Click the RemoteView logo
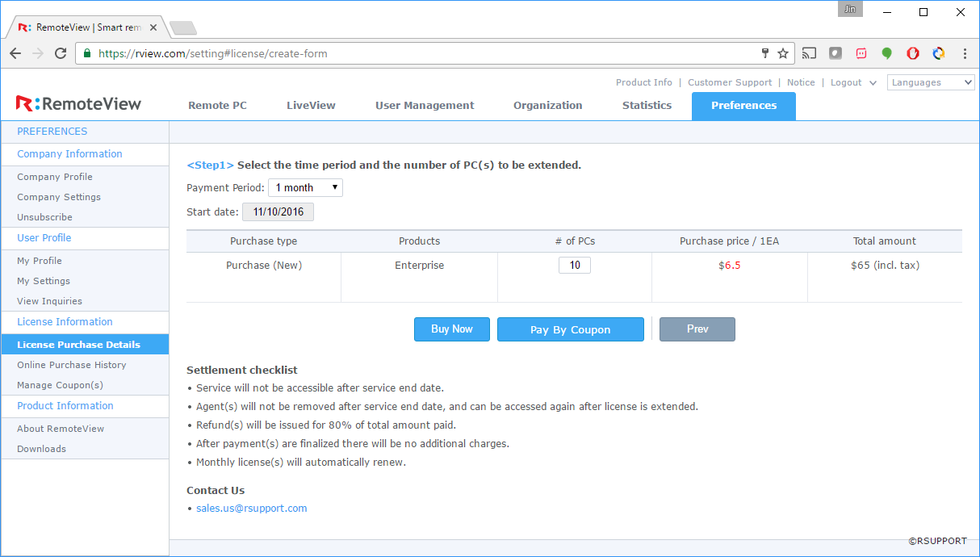This screenshot has width=980, height=557. coord(78,103)
